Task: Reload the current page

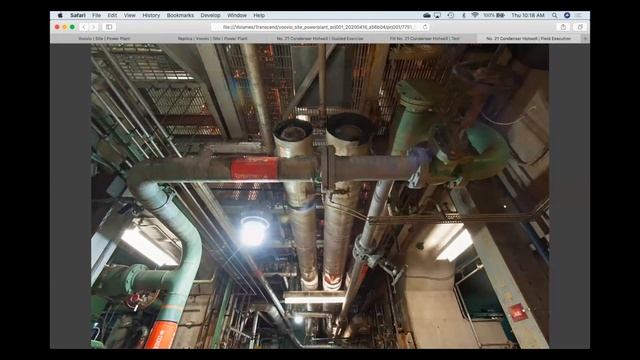Action: [425, 27]
